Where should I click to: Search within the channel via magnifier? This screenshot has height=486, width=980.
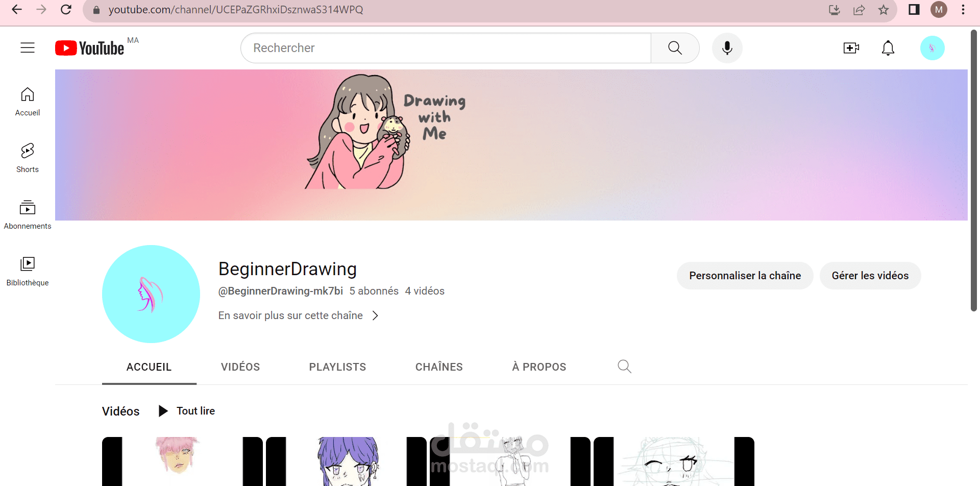pyautogui.click(x=624, y=367)
